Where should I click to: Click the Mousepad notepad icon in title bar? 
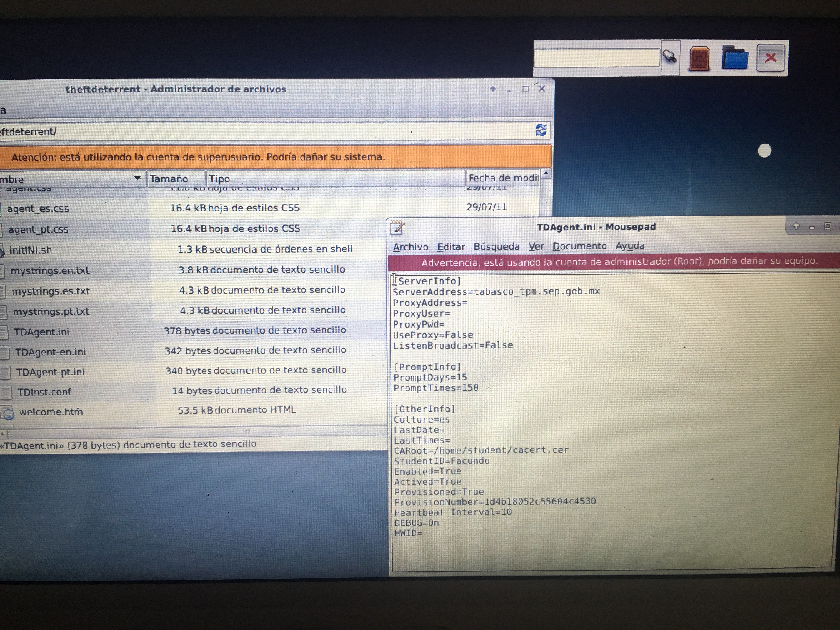pos(397,228)
